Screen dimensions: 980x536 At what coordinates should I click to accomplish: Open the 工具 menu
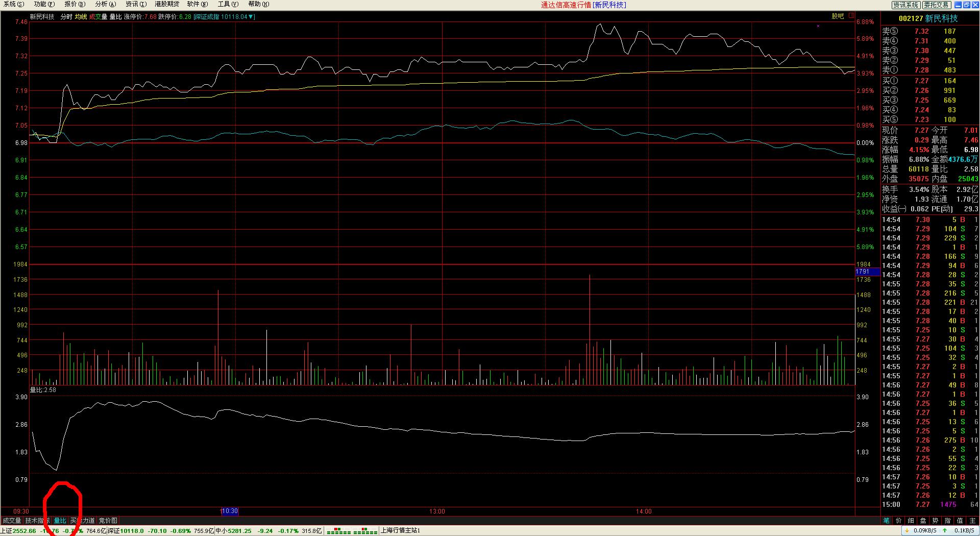[x=228, y=4]
